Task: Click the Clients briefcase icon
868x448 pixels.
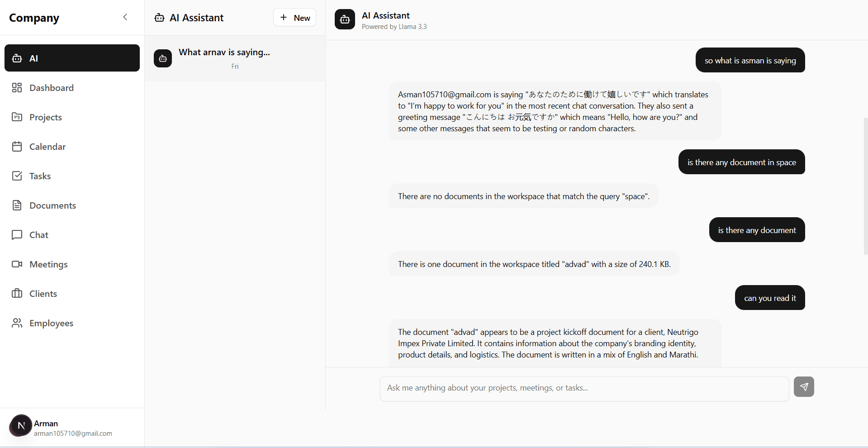Action: [x=17, y=293]
